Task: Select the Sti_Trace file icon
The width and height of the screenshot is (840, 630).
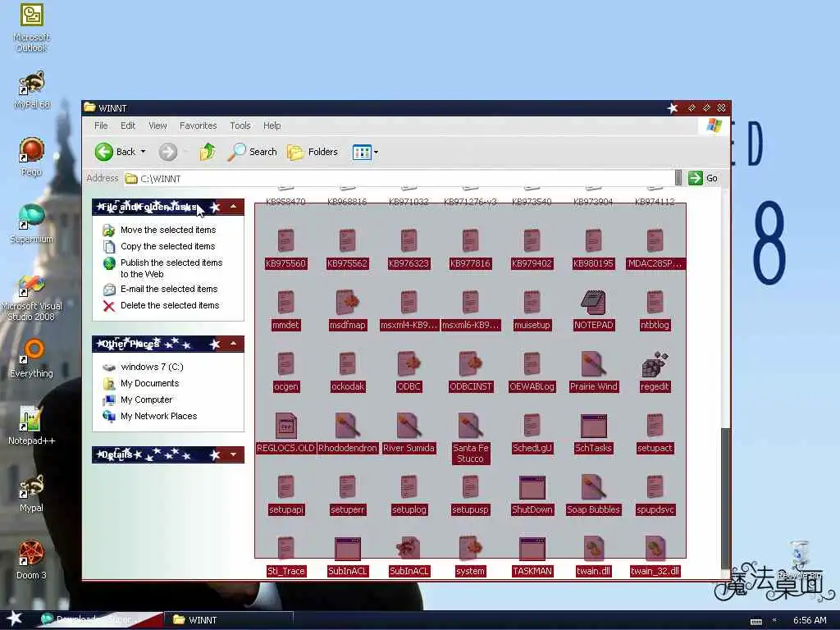Action: pos(285,549)
